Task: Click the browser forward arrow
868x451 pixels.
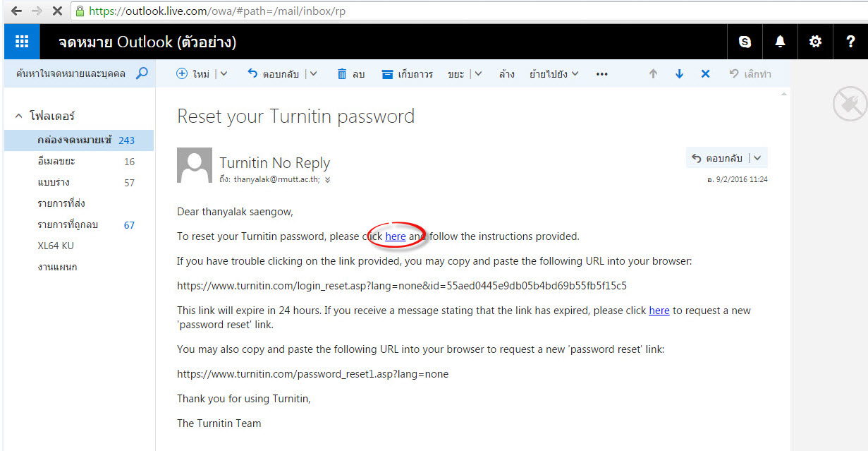Action: [x=37, y=11]
